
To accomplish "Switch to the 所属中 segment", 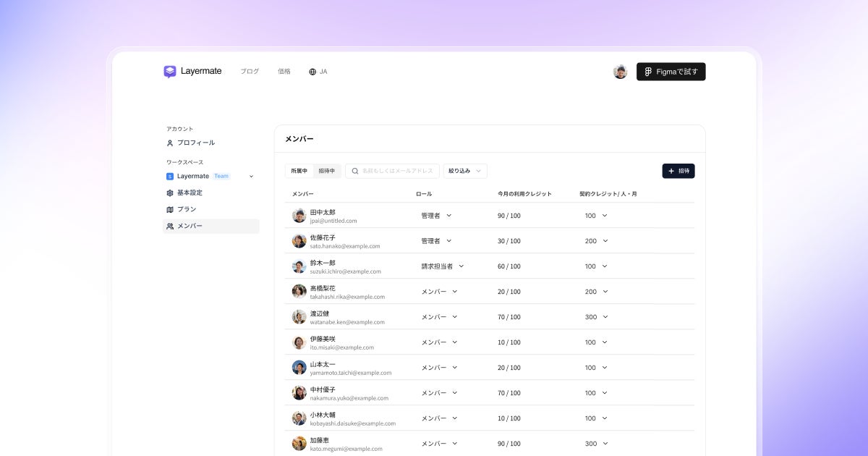I will pos(299,171).
